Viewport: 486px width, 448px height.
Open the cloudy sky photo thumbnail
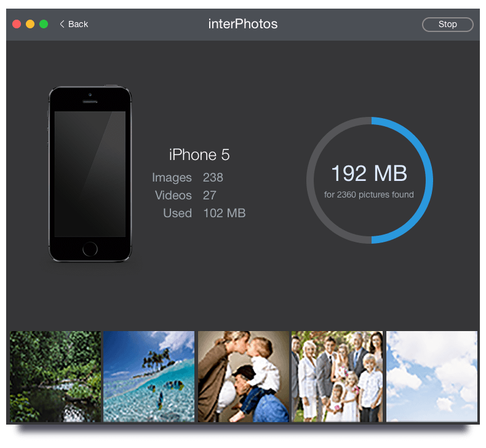[432, 377]
